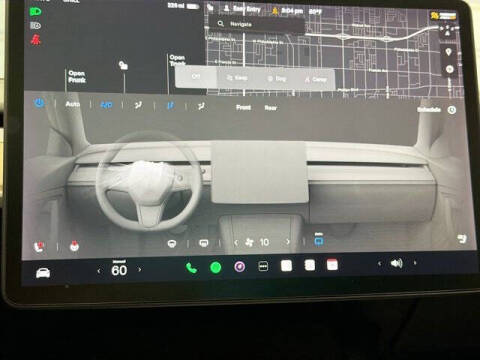
Task: Open first white app icon in dock
Action: (286, 266)
